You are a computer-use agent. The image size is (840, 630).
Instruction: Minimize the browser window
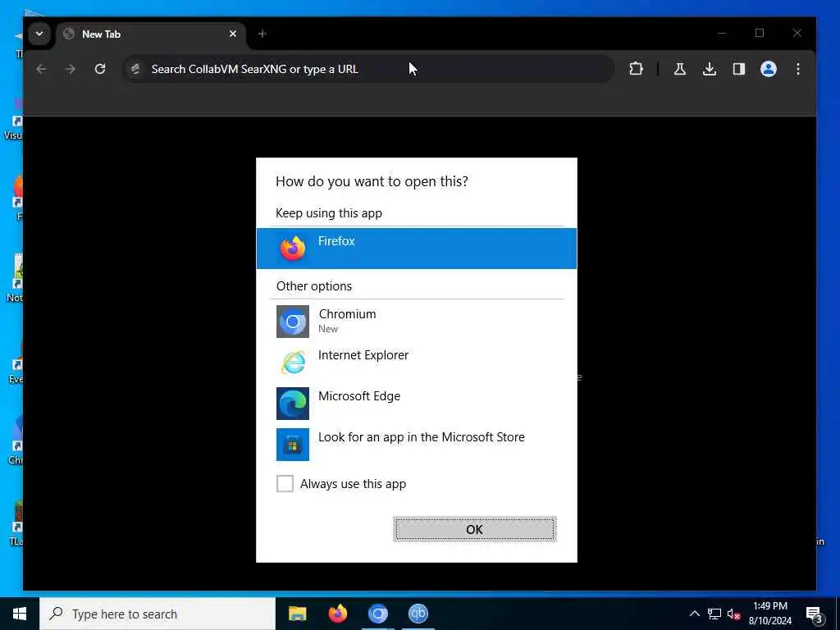pyautogui.click(x=722, y=33)
